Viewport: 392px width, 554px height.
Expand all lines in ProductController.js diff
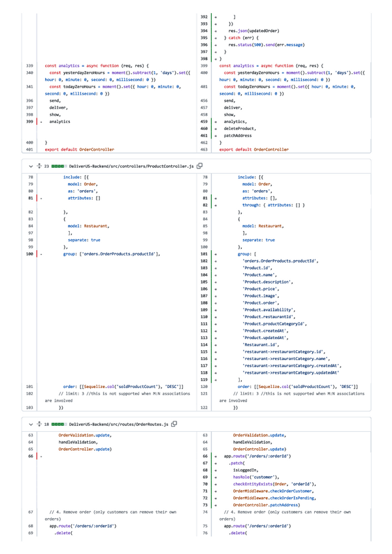click(x=39, y=167)
